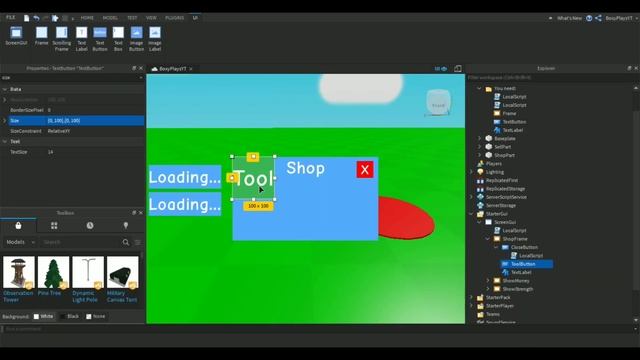Click the Undo arrow icon
This screenshot has height=360, width=640.
pos(36,18)
